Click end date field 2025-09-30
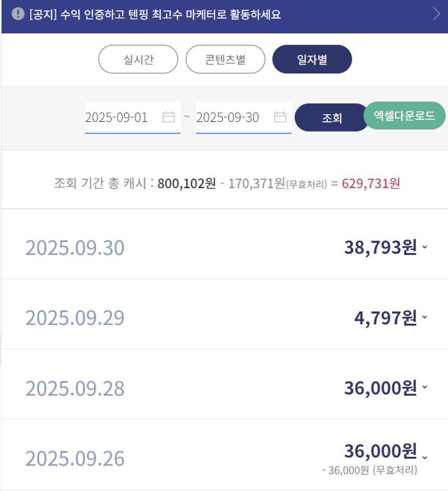The width and height of the screenshot is (448, 492). tap(228, 117)
